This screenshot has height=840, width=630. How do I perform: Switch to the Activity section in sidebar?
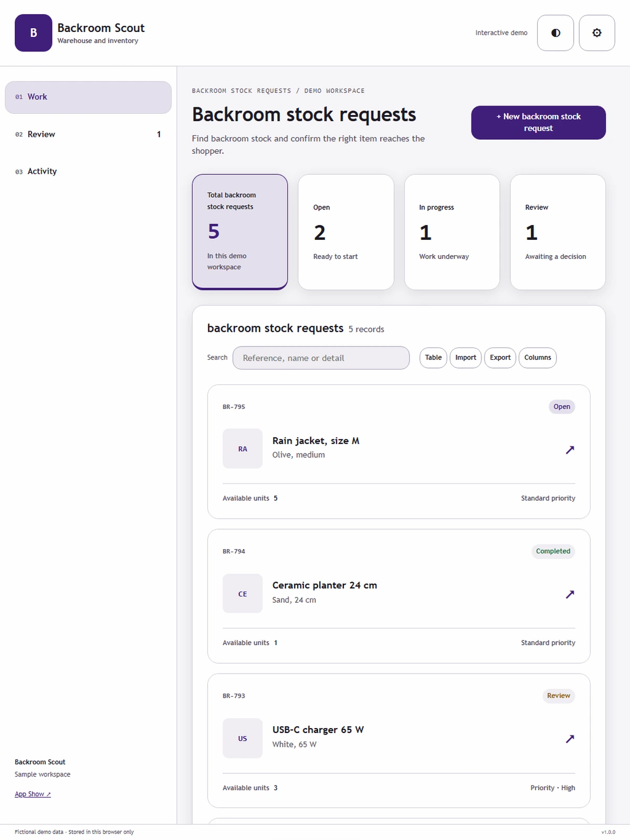tap(88, 171)
